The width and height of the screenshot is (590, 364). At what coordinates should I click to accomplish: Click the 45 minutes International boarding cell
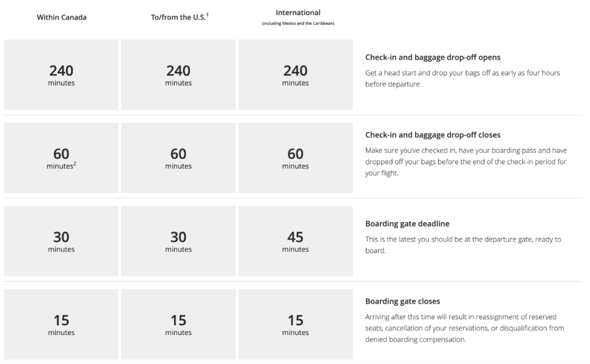[296, 241]
